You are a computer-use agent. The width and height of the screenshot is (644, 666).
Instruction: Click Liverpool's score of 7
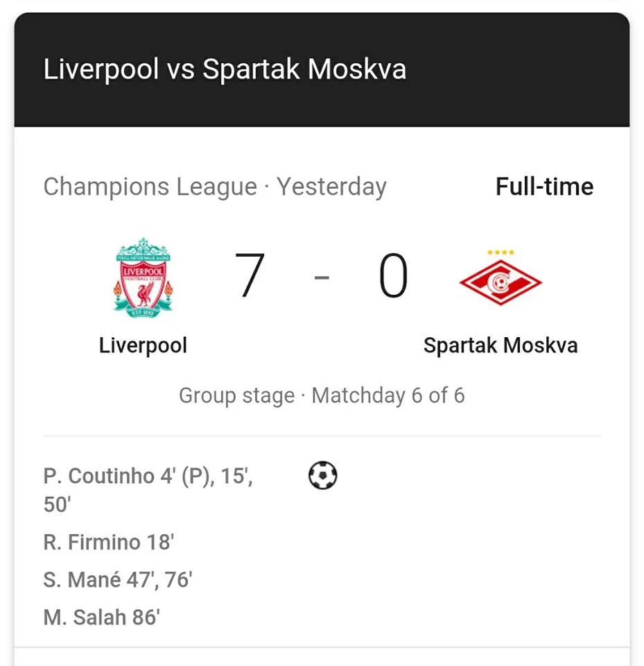(x=250, y=276)
